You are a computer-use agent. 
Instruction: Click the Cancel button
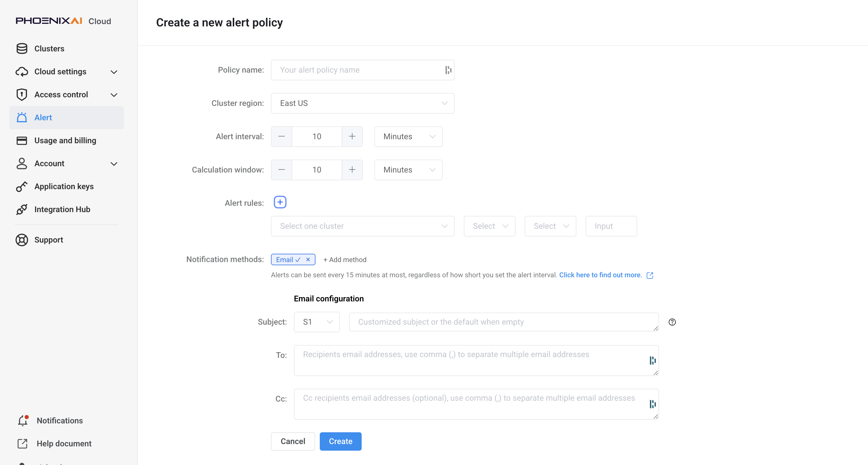tap(293, 441)
